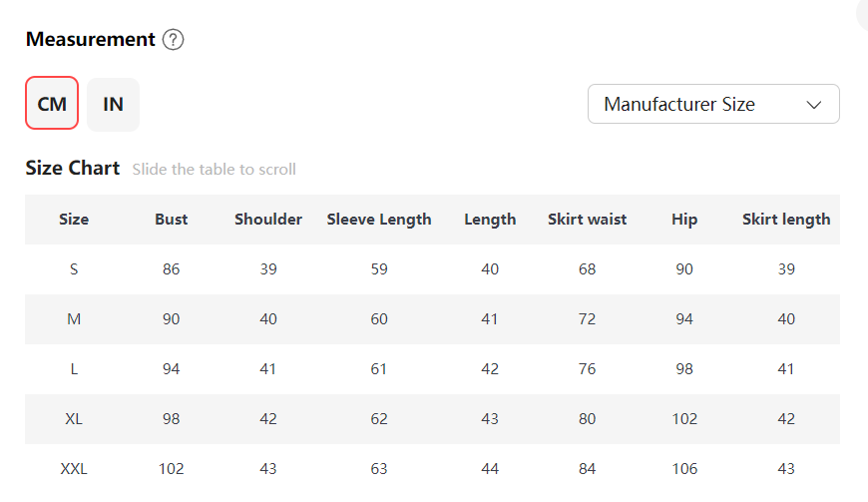Select the L size row label

click(74, 369)
